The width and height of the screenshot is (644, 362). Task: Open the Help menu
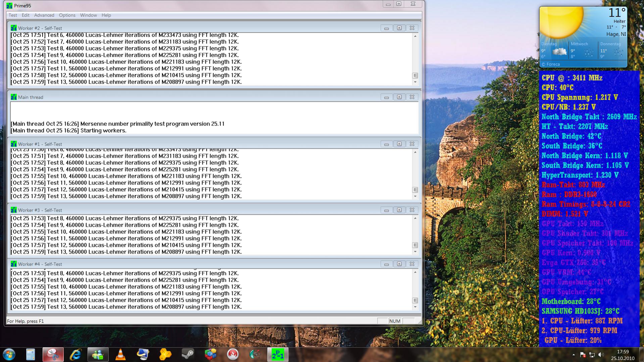[x=106, y=15]
